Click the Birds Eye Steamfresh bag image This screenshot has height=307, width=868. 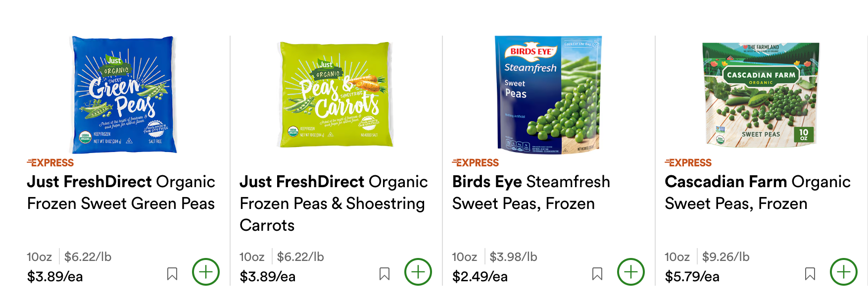pos(547,94)
